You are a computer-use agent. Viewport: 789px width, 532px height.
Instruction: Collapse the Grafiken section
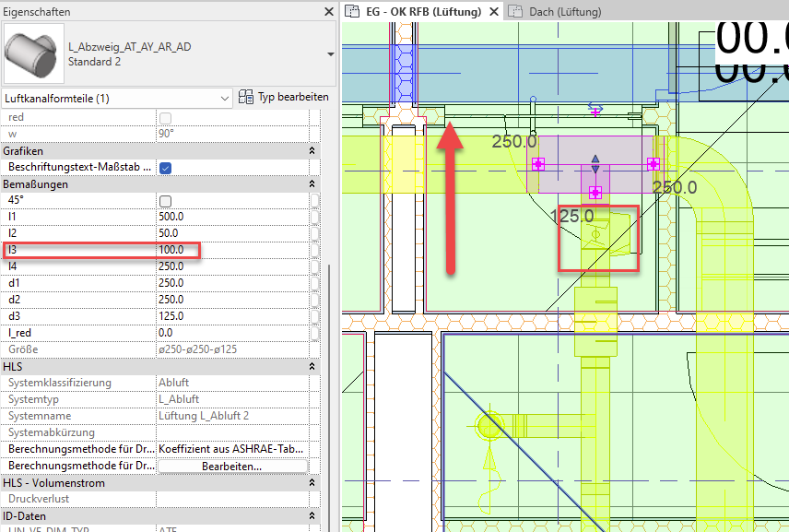(312, 150)
